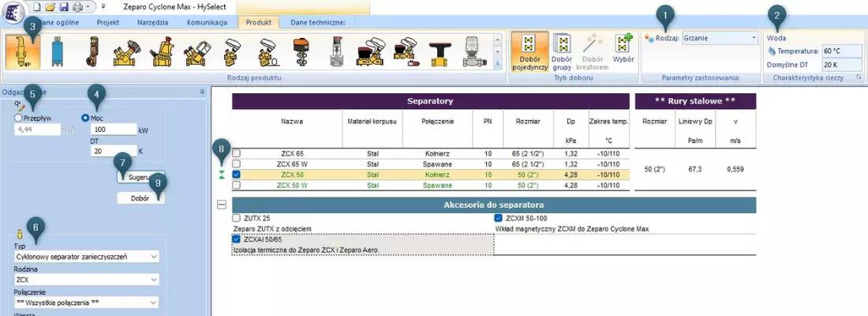Check the ZCX 50 W row checkbox
Viewport: 868px width, 316px height.
click(x=237, y=185)
